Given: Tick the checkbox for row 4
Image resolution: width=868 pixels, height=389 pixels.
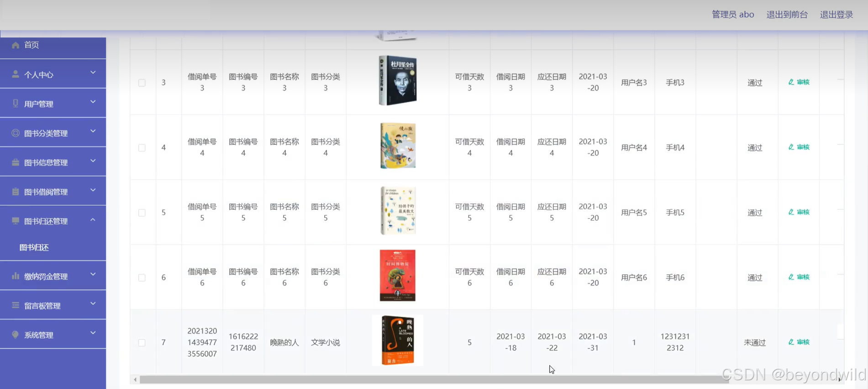Looking at the screenshot, I should tap(142, 148).
